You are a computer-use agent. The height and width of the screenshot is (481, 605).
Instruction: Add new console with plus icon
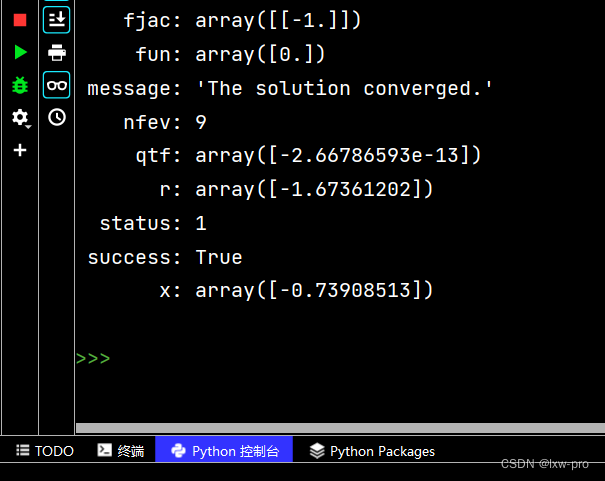(x=20, y=150)
